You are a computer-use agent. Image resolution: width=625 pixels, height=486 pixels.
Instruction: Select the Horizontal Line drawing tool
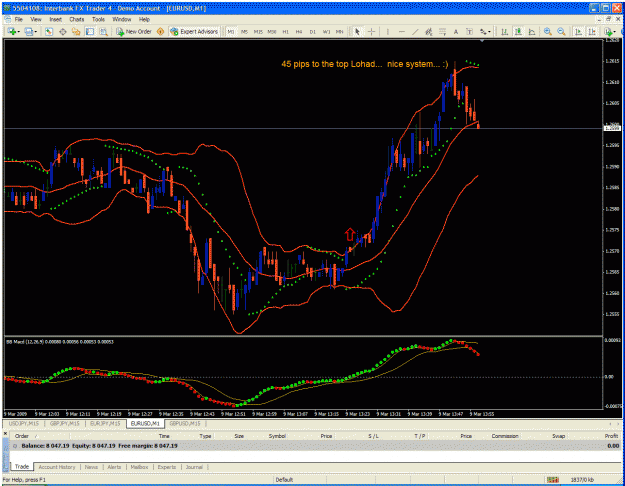(x=401, y=31)
